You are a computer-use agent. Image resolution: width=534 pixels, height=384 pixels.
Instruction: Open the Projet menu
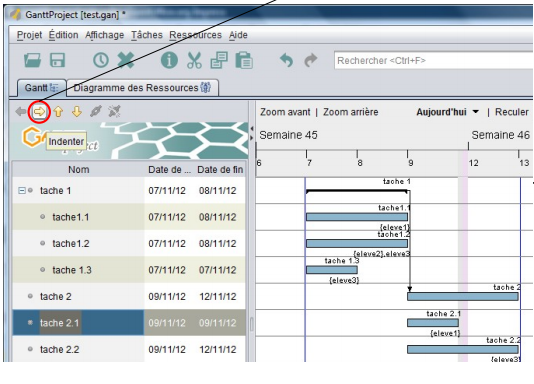pyautogui.click(x=30, y=35)
